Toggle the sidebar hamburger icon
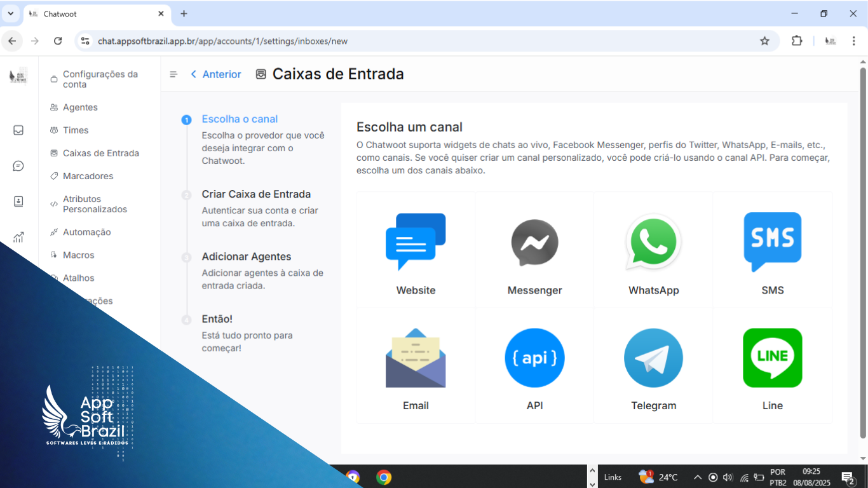Image resolution: width=868 pixels, height=488 pixels. pyautogui.click(x=173, y=74)
